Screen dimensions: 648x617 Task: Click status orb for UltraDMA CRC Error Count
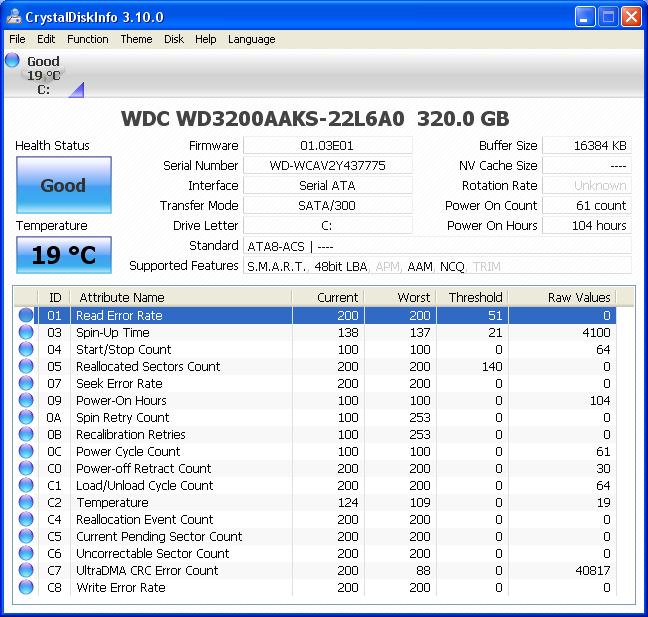point(26,570)
